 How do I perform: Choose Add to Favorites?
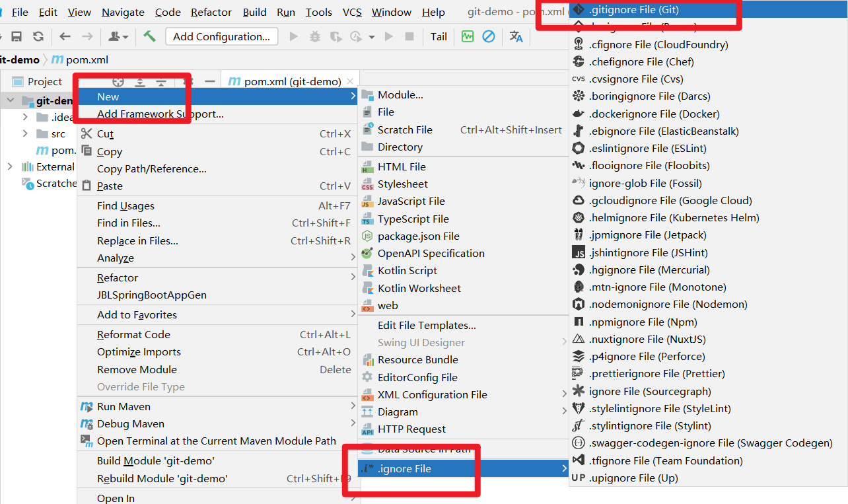(217, 314)
